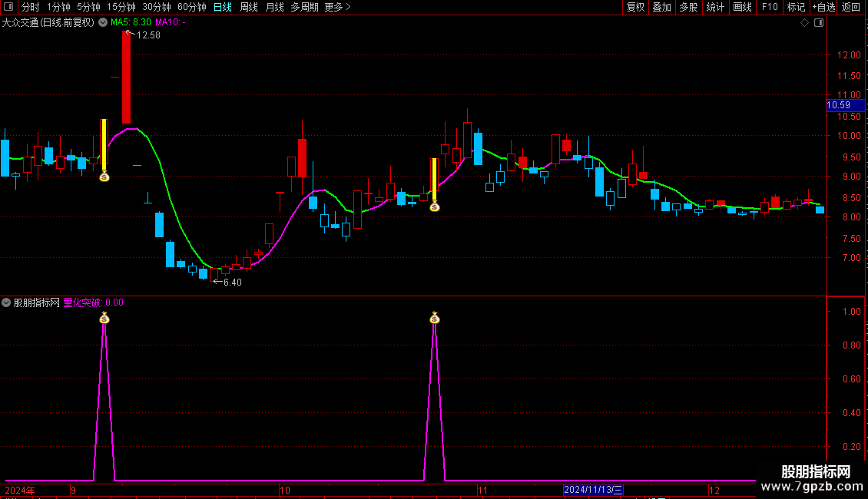Click the 0.20 indicator axis label
The image size is (868, 499).
tap(851, 447)
